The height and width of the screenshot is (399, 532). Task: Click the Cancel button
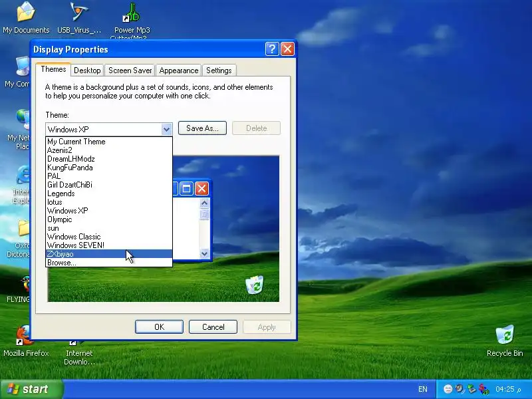point(213,327)
